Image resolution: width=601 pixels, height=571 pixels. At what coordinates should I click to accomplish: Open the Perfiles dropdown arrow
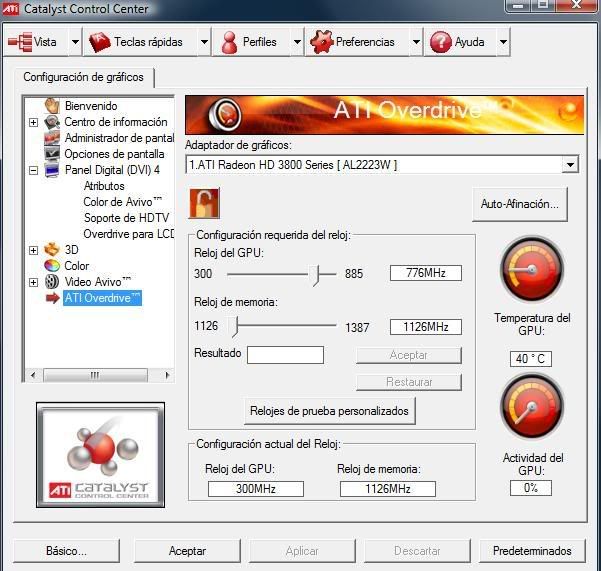click(x=297, y=42)
